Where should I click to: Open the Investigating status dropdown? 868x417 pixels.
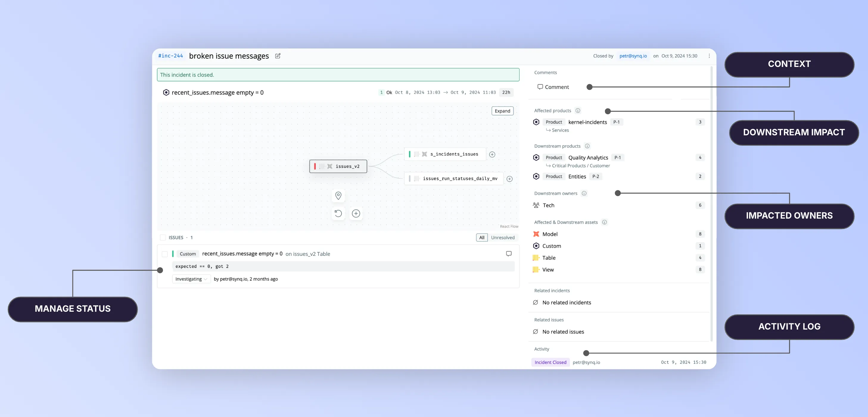point(191,279)
